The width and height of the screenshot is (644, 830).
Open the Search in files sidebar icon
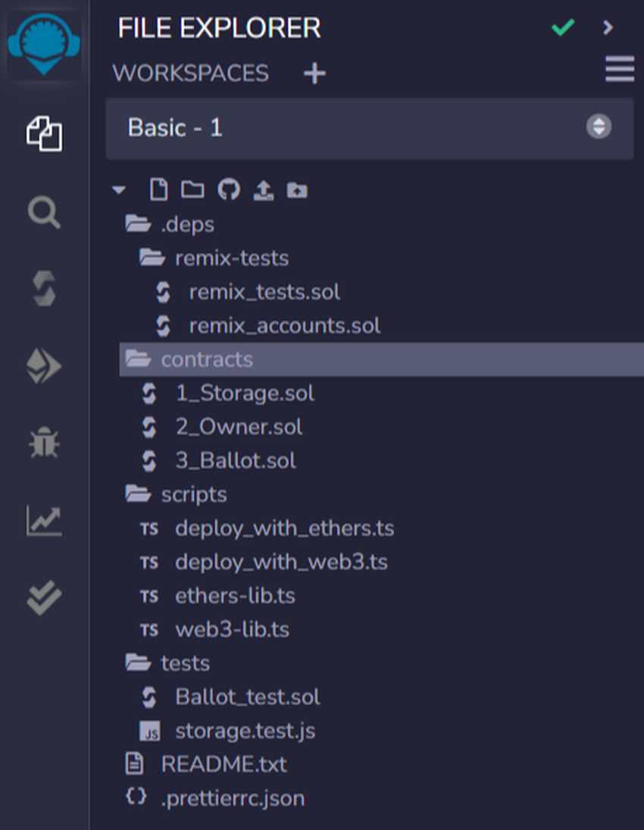pos(44,213)
